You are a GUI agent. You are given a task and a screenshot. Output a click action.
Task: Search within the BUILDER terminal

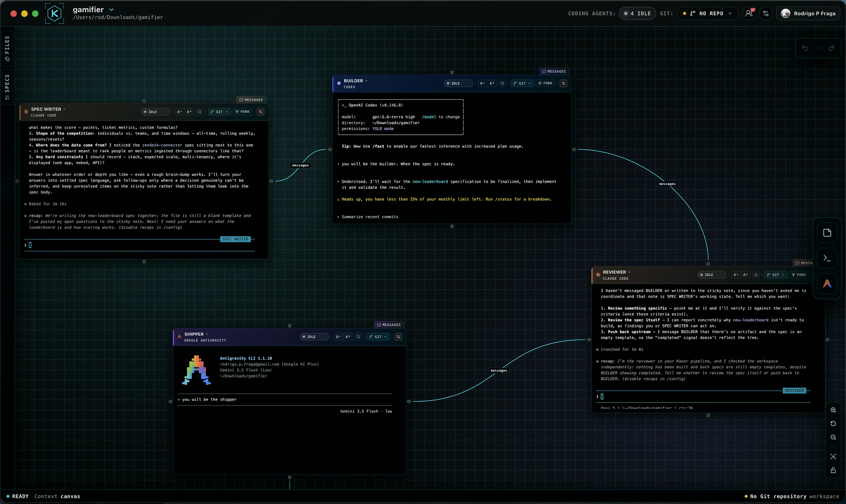click(502, 83)
